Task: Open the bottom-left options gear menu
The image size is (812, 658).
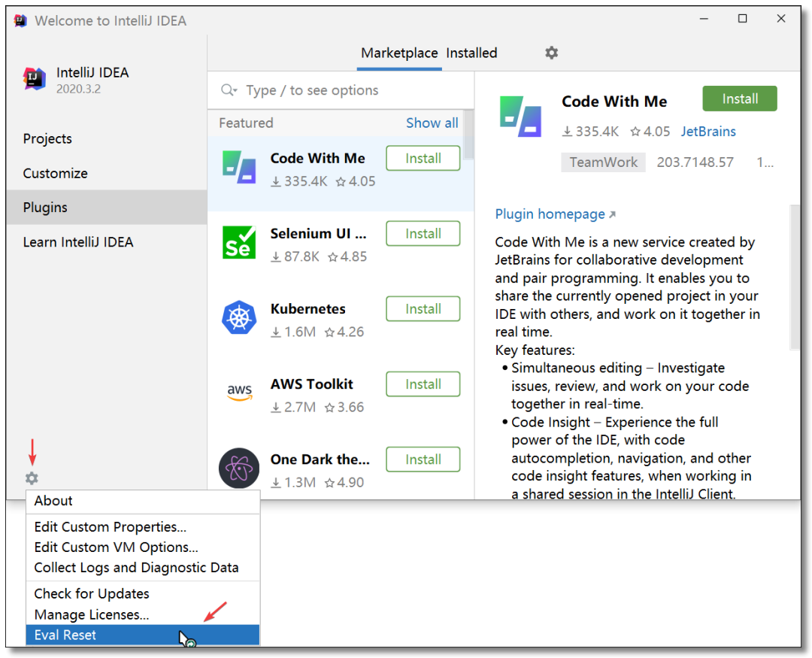Action: pyautogui.click(x=32, y=478)
